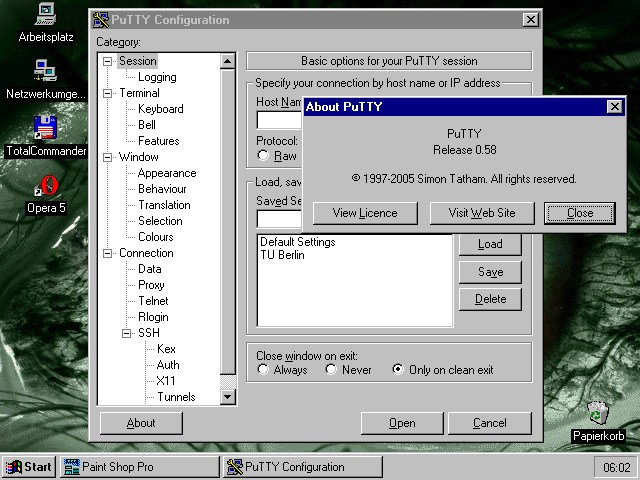Select TU Berlin saved session
The width and height of the screenshot is (640, 480).
pyautogui.click(x=282, y=255)
